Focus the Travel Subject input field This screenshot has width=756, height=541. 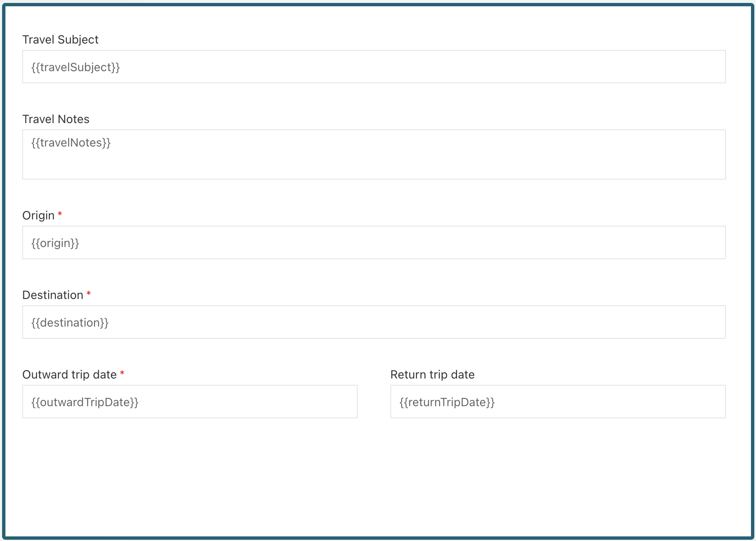pyautogui.click(x=374, y=67)
